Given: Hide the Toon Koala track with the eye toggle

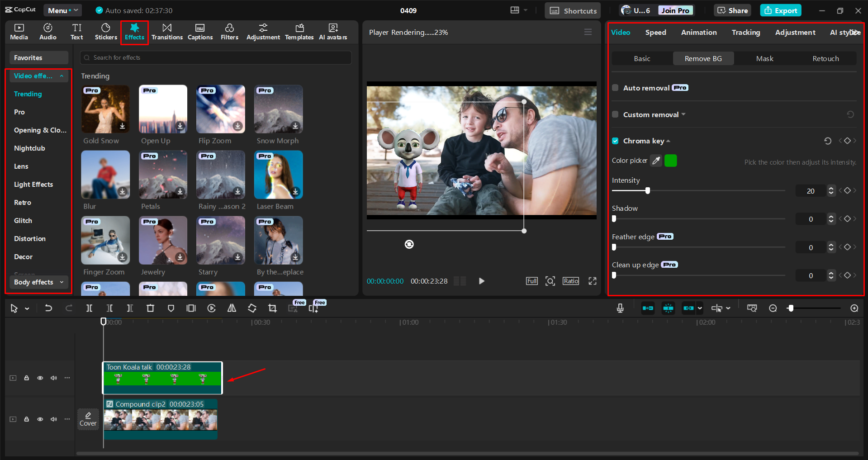Looking at the screenshot, I should point(40,378).
